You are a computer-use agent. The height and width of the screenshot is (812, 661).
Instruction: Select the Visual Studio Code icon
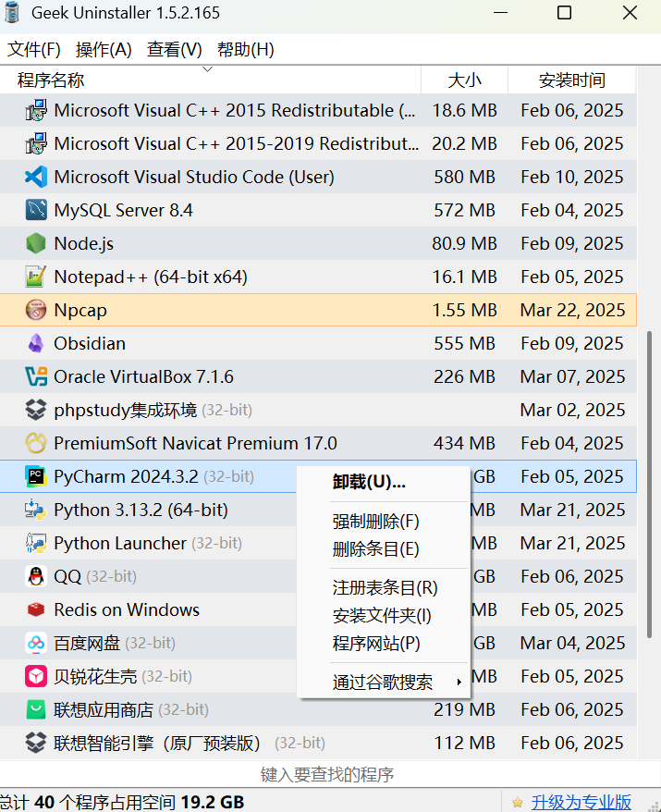[36, 178]
